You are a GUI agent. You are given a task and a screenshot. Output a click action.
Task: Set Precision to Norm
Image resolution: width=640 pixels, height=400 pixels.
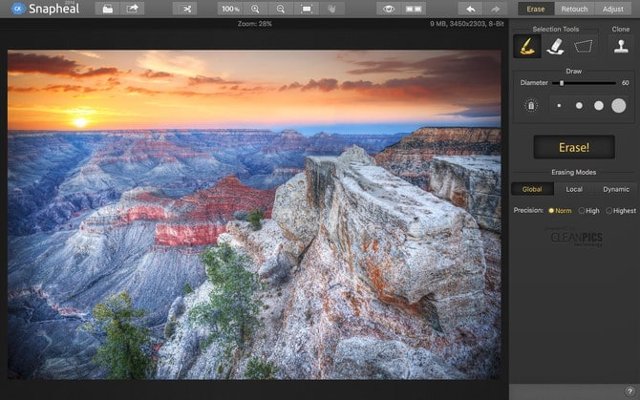point(551,210)
